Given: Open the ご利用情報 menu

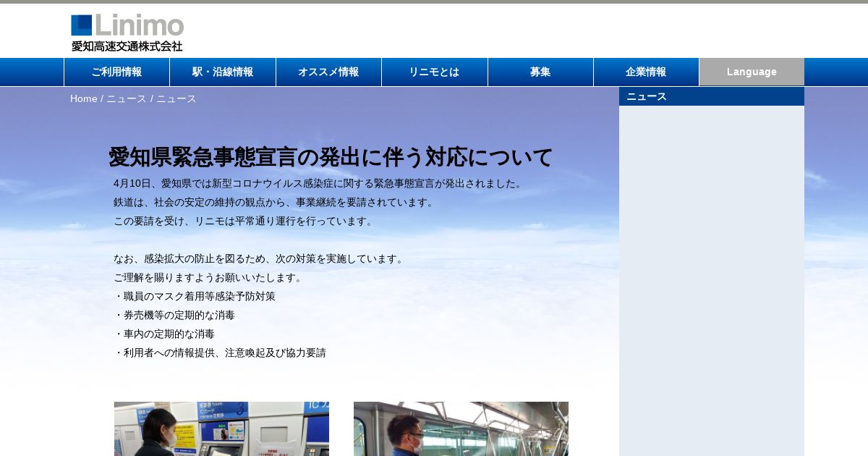Looking at the screenshot, I should (116, 72).
